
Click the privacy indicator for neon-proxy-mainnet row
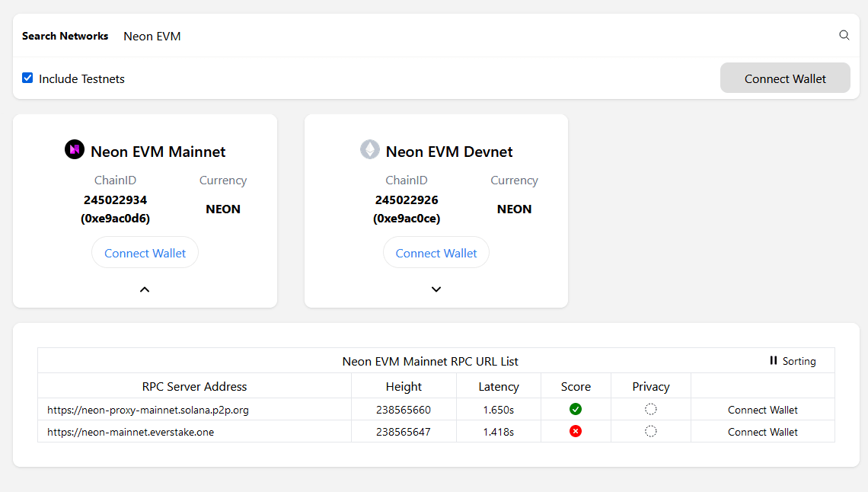tap(650, 410)
